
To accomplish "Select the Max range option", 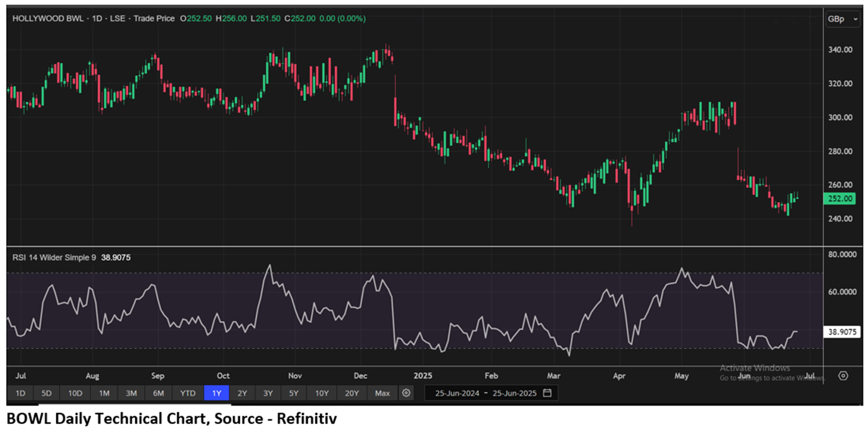I will pyautogui.click(x=382, y=393).
